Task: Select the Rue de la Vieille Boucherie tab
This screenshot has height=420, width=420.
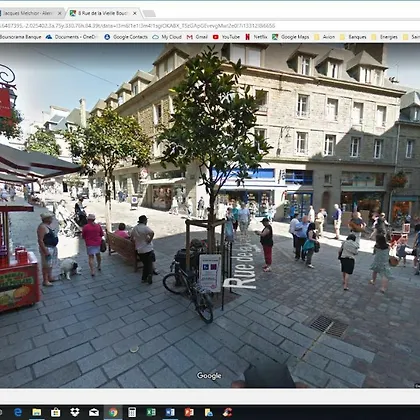Action: pyautogui.click(x=103, y=13)
